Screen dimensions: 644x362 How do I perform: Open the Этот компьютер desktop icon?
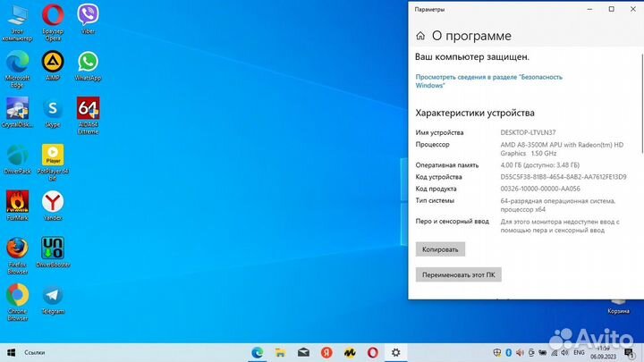click(x=17, y=23)
